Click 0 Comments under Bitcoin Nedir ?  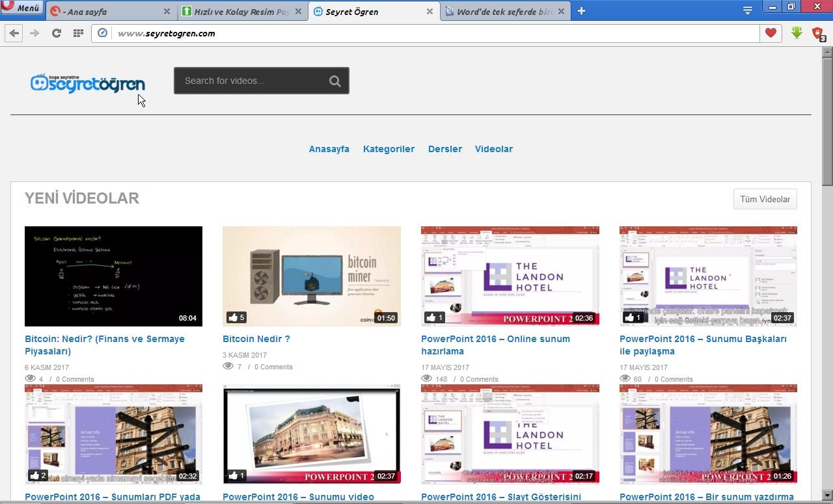click(x=273, y=367)
